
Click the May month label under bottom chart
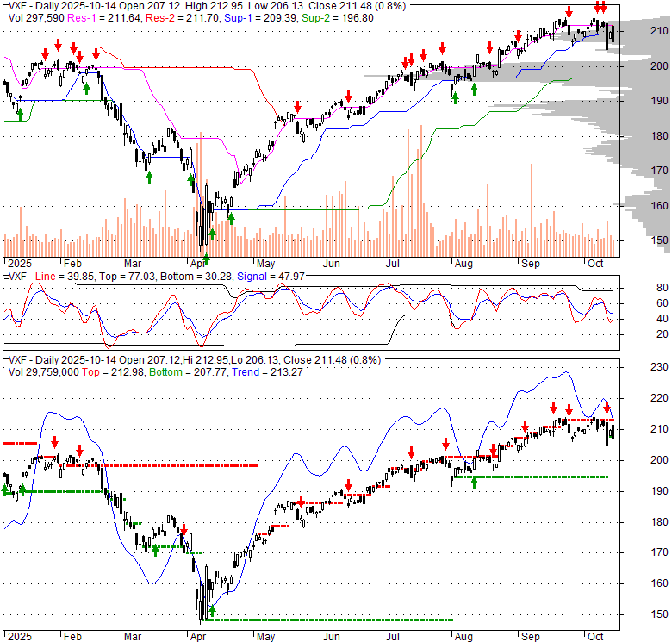pos(265,637)
